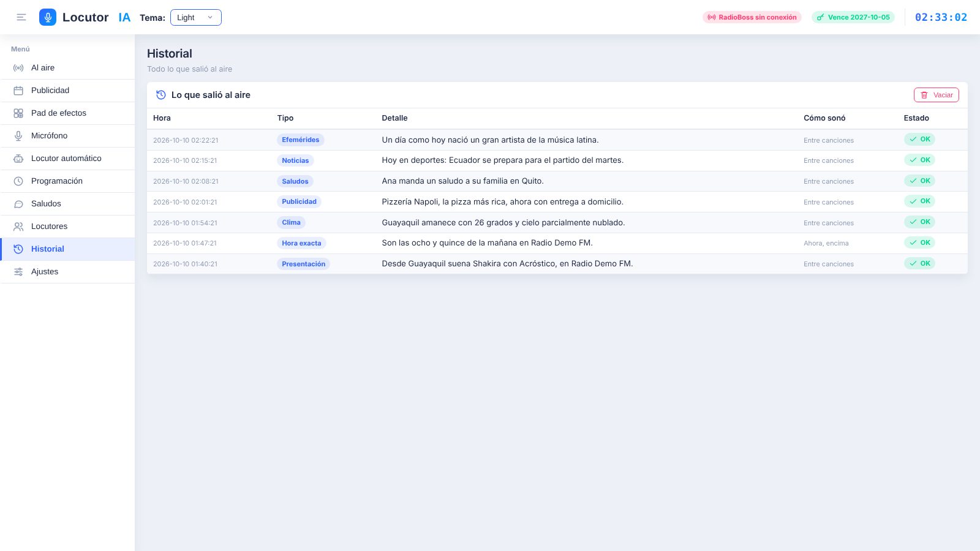980x551 pixels.
Task: Click the Saludos chat bubble icon
Action: pos(18,204)
